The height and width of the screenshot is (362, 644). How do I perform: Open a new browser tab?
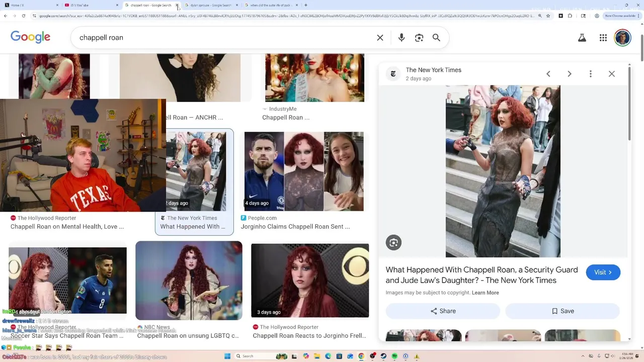(x=306, y=5)
